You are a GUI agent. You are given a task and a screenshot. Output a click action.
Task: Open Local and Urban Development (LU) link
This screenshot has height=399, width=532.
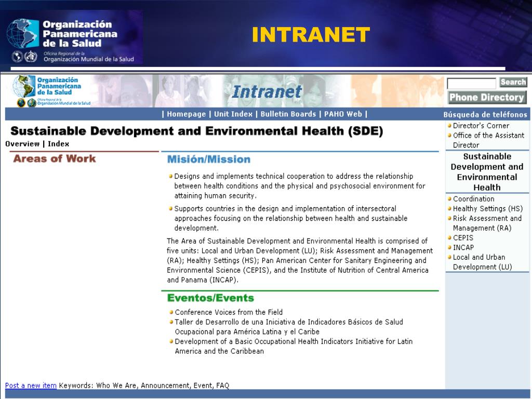(483, 262)
